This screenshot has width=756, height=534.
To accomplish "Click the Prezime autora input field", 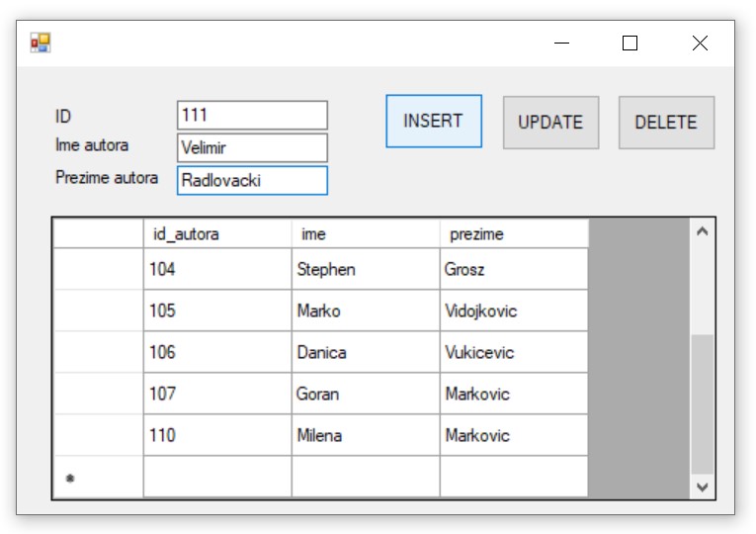I will click(x=252, y=181).
